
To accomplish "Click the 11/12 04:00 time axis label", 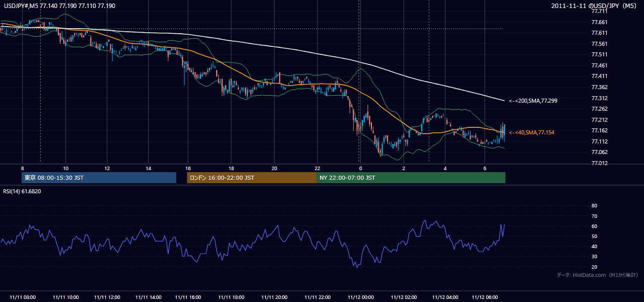I will (445, 297).
